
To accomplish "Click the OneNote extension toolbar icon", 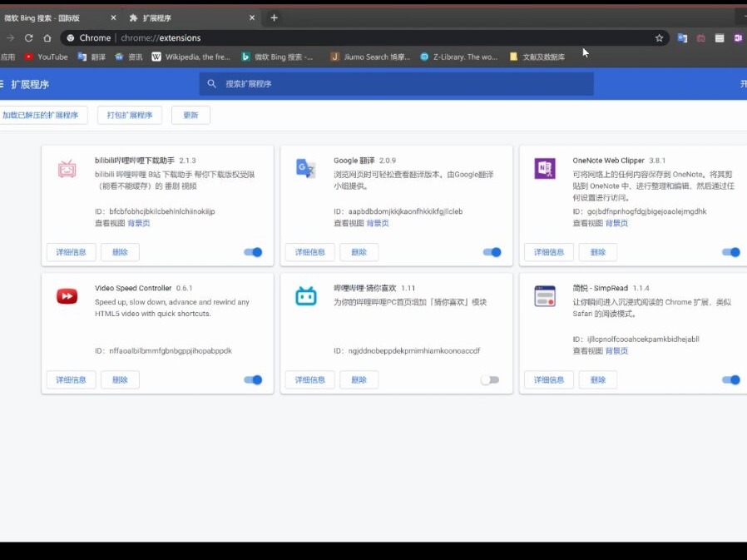I will 737,38.
